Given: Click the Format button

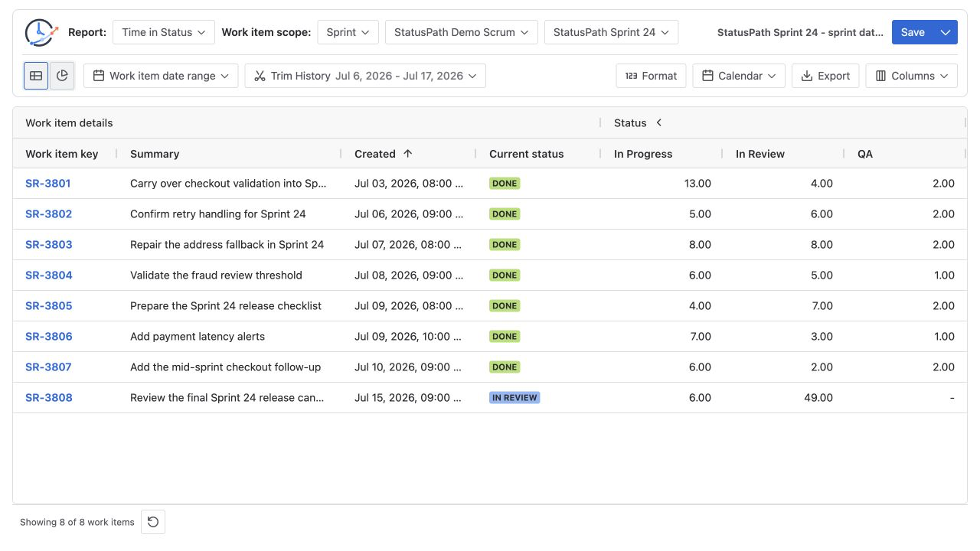Looking at the screenshot, I should (651, 76).
